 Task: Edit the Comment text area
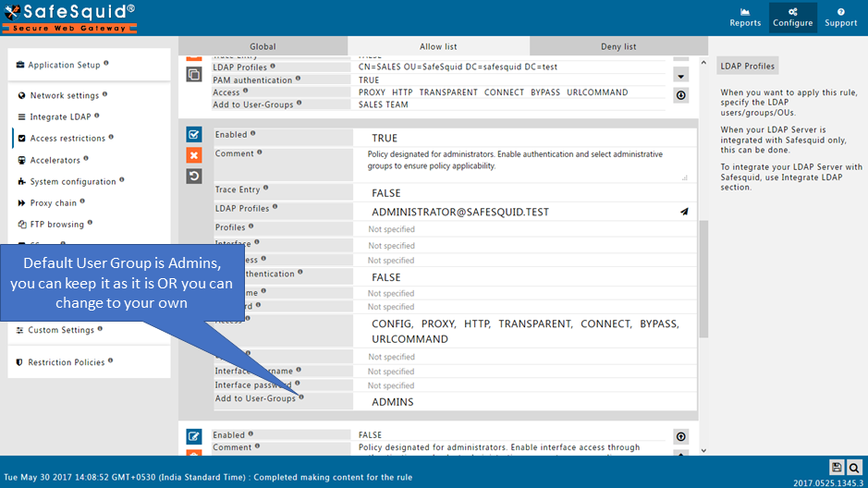(x=525, y=165)
